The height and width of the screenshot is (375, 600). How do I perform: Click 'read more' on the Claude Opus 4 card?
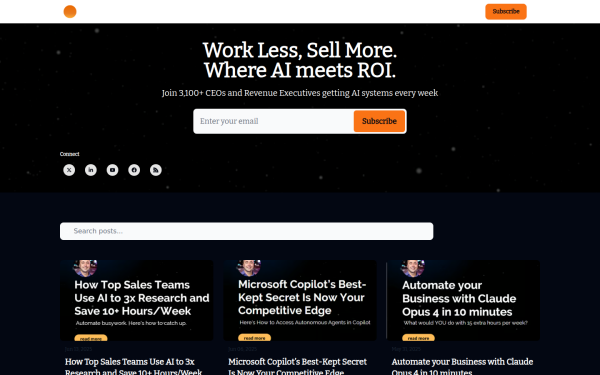click(x=418, y=338)
